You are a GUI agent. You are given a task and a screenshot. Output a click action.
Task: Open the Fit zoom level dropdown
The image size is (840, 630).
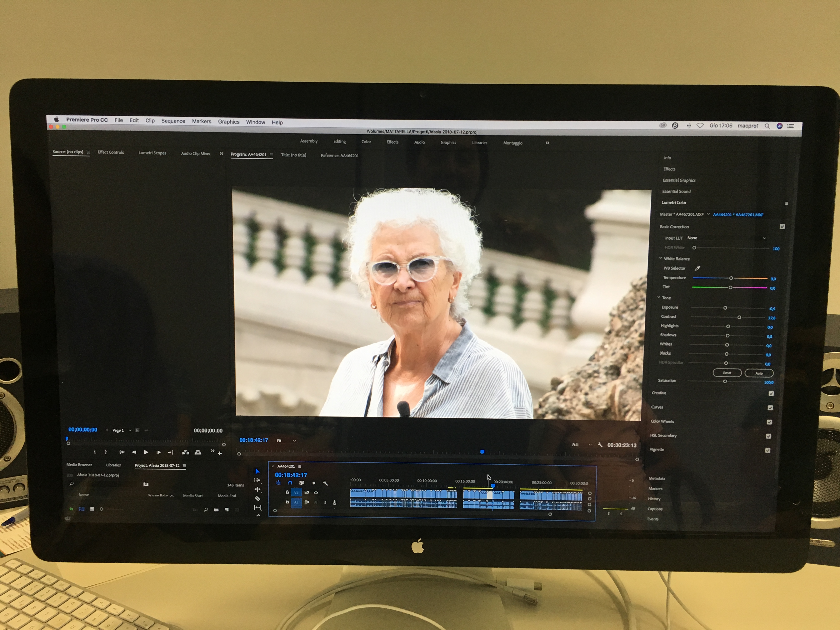286,441
